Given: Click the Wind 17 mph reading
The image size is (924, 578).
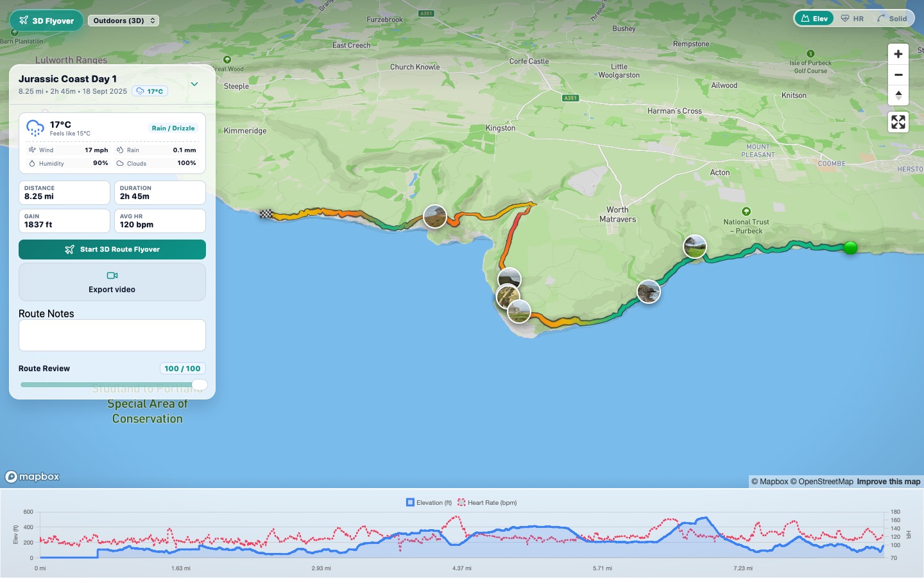Looking at the screenshot, I should click(68, 150).
